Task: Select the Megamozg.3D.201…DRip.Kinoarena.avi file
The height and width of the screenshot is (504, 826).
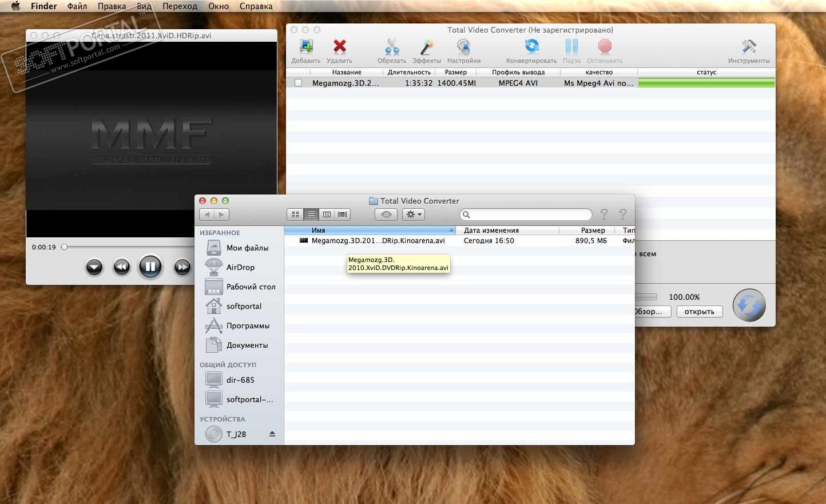Action: tap(378, 241)
